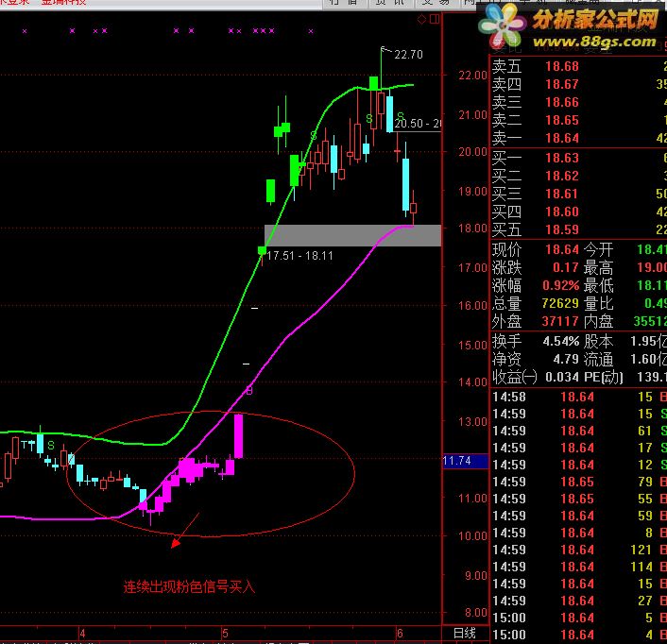Viewport: 667px width, 644px height.
Task: Click month 5 on the time axis
Action: coord(225,634)
